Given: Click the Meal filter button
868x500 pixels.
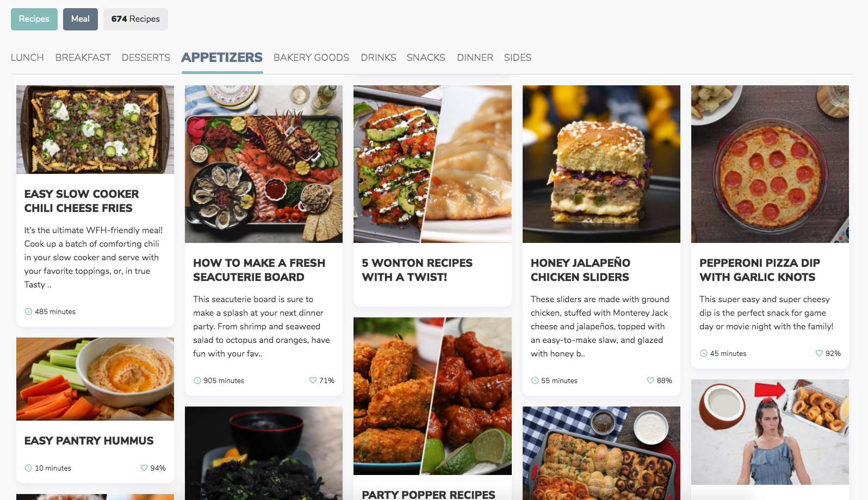Looking at the screenshot, I should click(x=80, y=19).
